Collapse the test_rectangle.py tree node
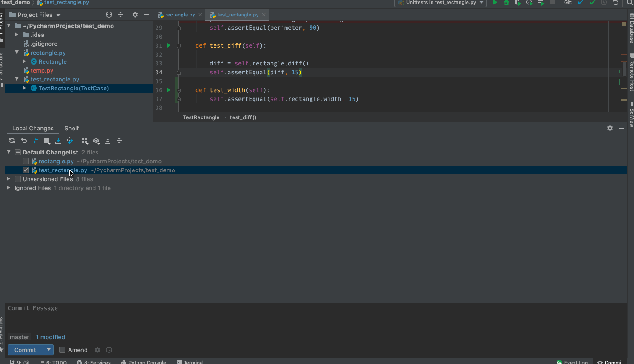The image size is (634, 364). point(16,79)
